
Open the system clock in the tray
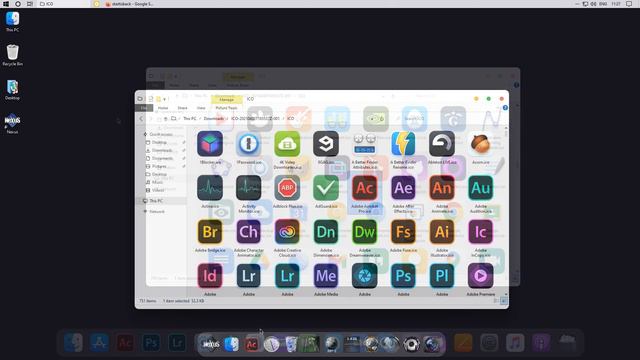point(616,4)
